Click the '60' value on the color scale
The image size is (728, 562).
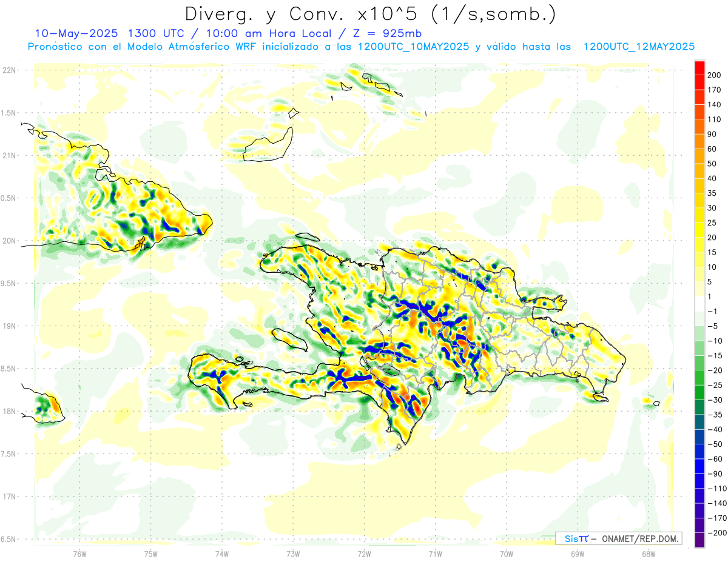coord(712,149)
